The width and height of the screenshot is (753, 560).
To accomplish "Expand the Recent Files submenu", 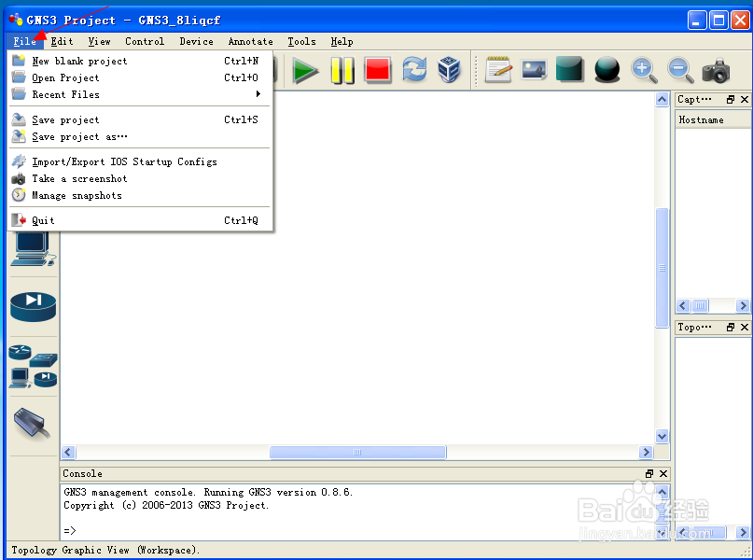I will 140,94.
